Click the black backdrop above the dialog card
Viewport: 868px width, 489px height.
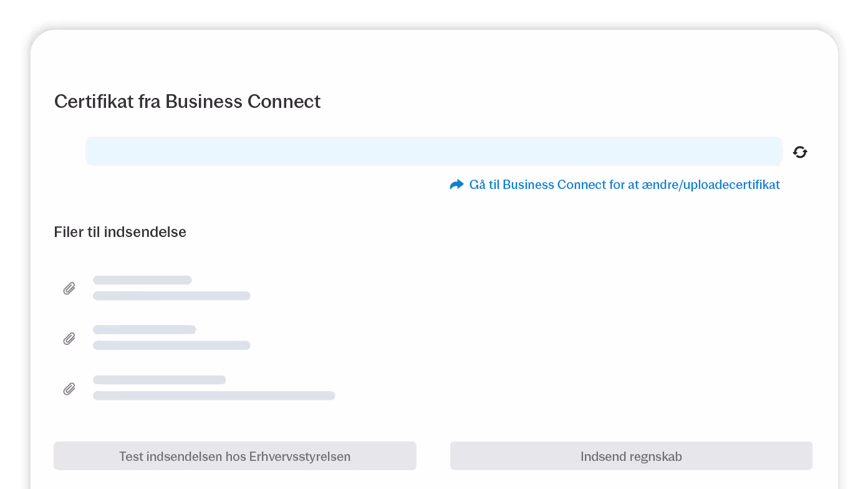click(434, 12)
